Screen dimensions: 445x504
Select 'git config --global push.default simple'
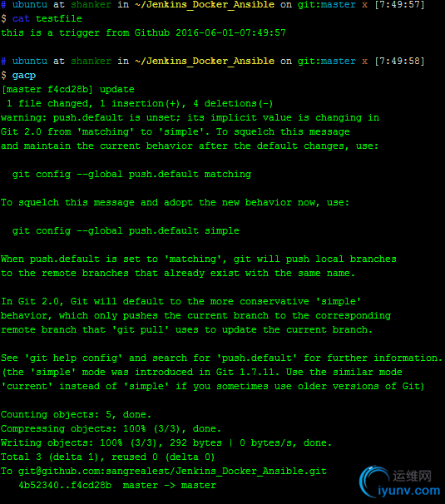coord(126,230)
